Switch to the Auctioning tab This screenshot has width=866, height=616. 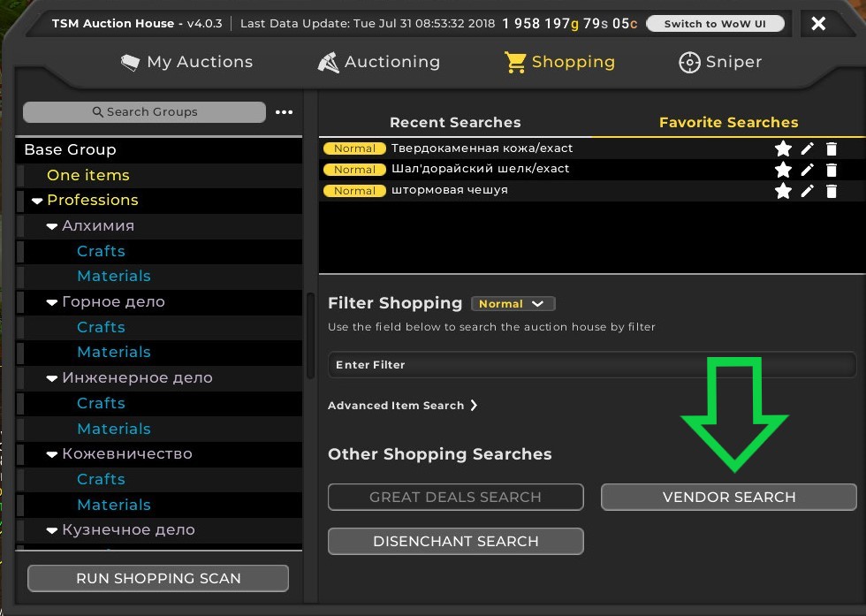379,62
